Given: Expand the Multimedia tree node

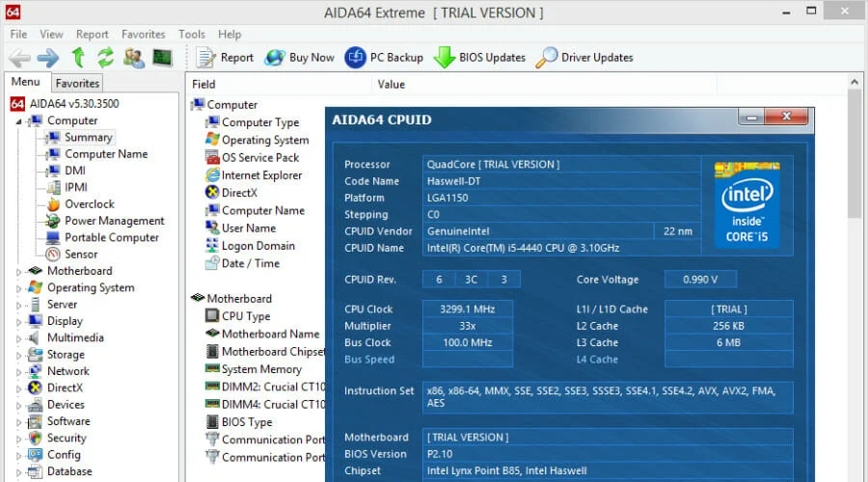Looking at the screenshot, I should point(19,338).
